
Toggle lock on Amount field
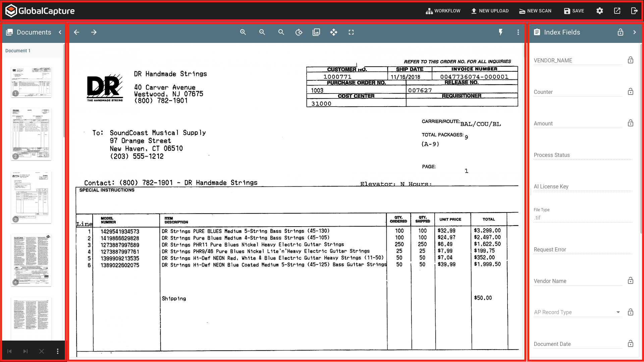(631, 123)
